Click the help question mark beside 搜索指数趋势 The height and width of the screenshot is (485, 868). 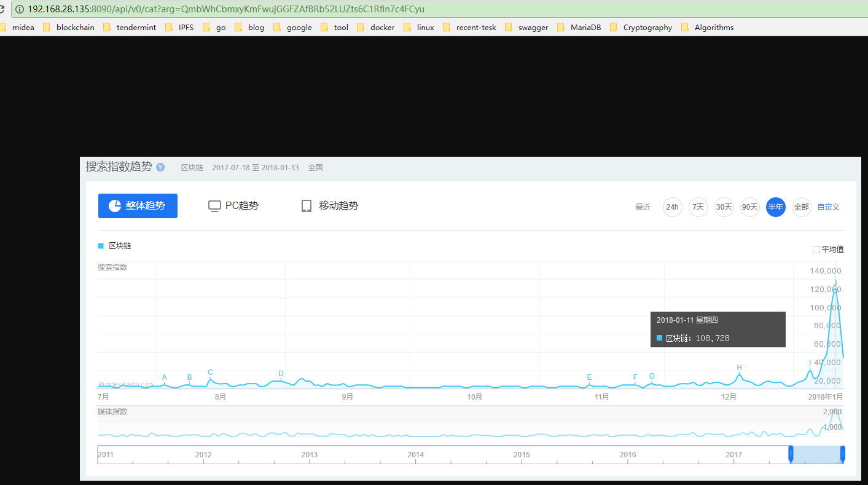tap(160, 167)
